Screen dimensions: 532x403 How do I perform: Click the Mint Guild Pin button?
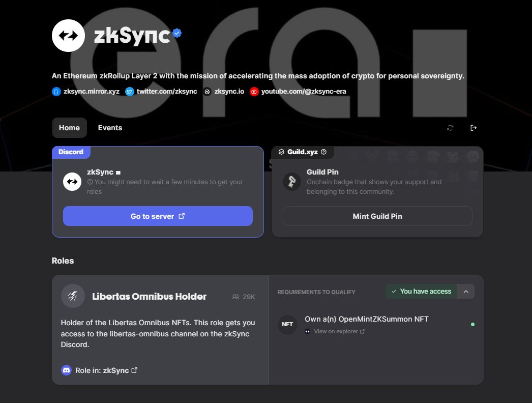point(377,216)
